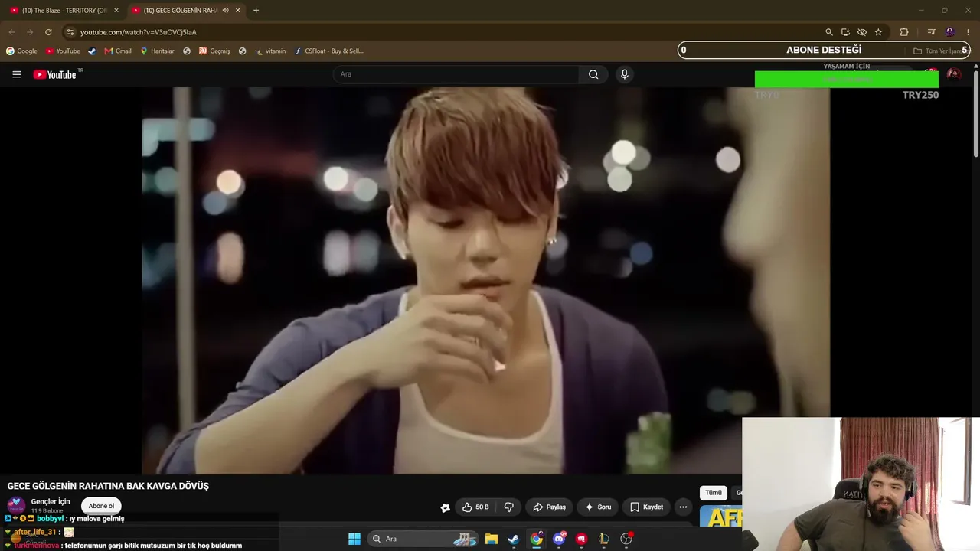Open League of Legends taskbar icon
Viewport: 980px width, 551px height.
603,539
